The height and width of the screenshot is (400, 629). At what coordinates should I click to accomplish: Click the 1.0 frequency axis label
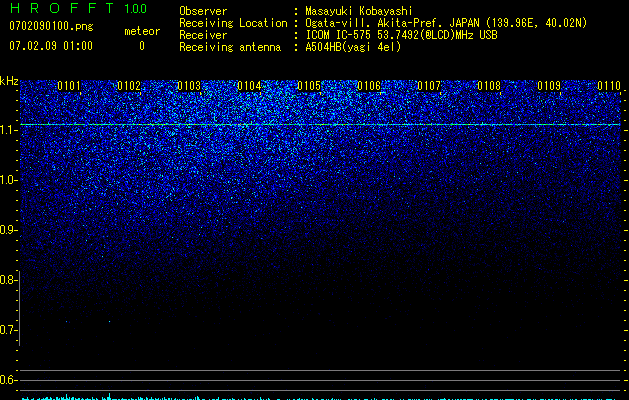pos(9,180)
